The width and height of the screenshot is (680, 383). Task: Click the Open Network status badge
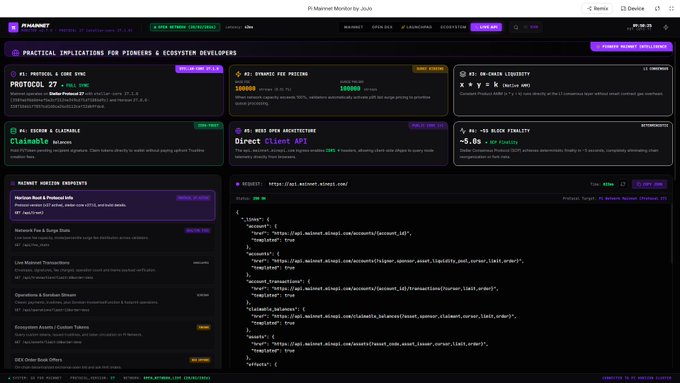click(185, 27)
